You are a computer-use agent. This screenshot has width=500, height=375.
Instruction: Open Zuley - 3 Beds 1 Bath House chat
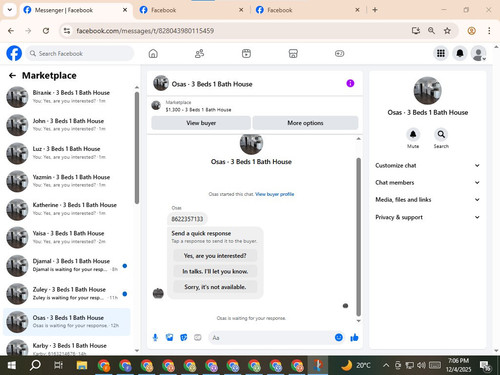(67, 293)
